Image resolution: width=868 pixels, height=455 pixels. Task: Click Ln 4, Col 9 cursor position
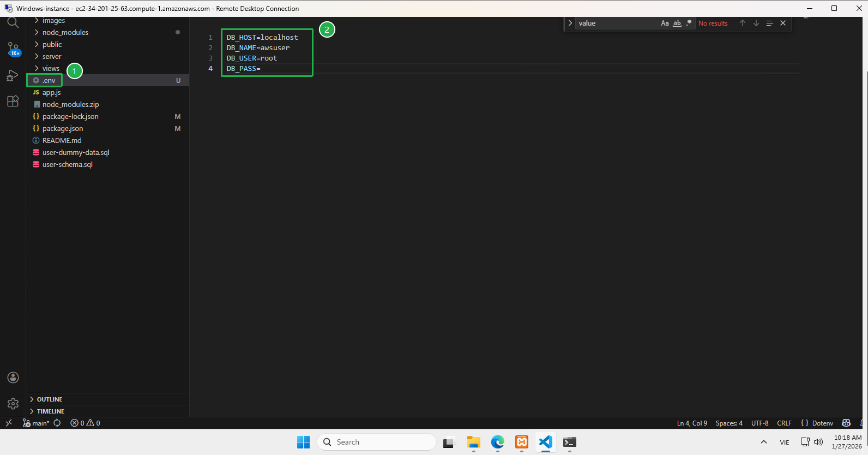(x=692, y=423)
